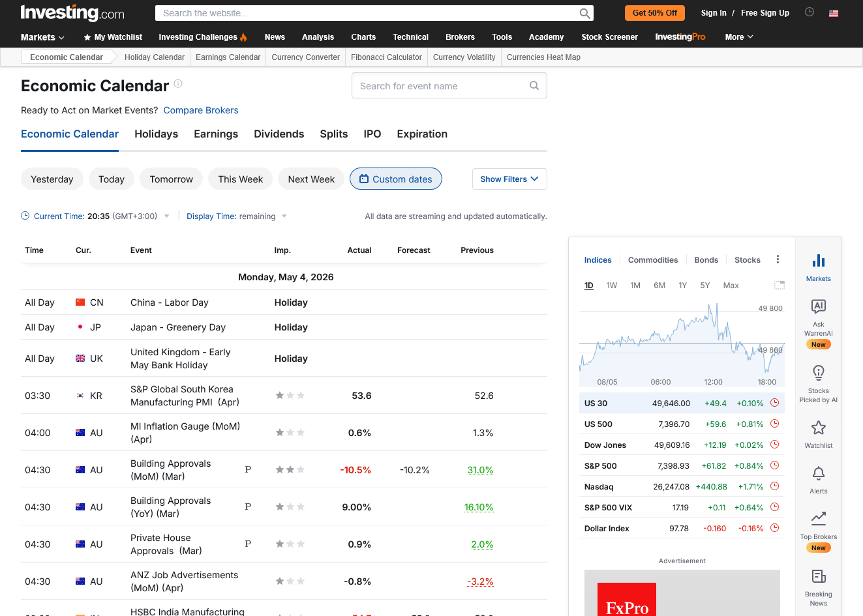Select Today date filter
The image size is (863, 616).
tap(112, 179)
